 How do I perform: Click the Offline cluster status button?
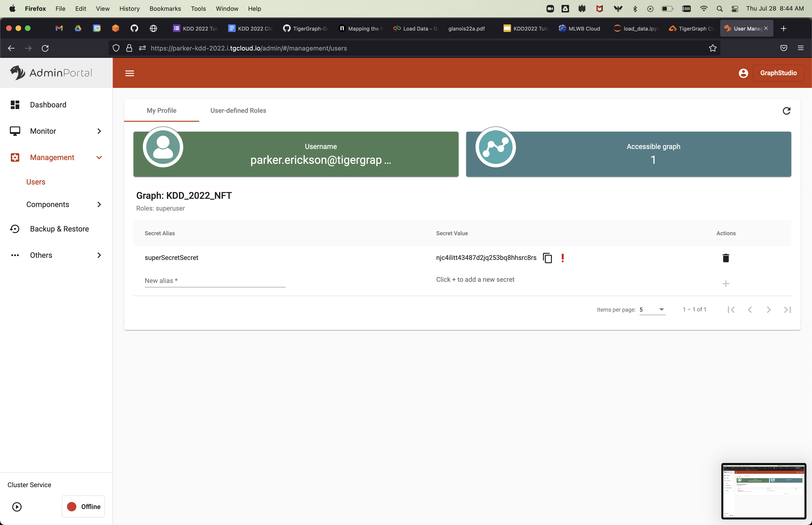point(83,507)
